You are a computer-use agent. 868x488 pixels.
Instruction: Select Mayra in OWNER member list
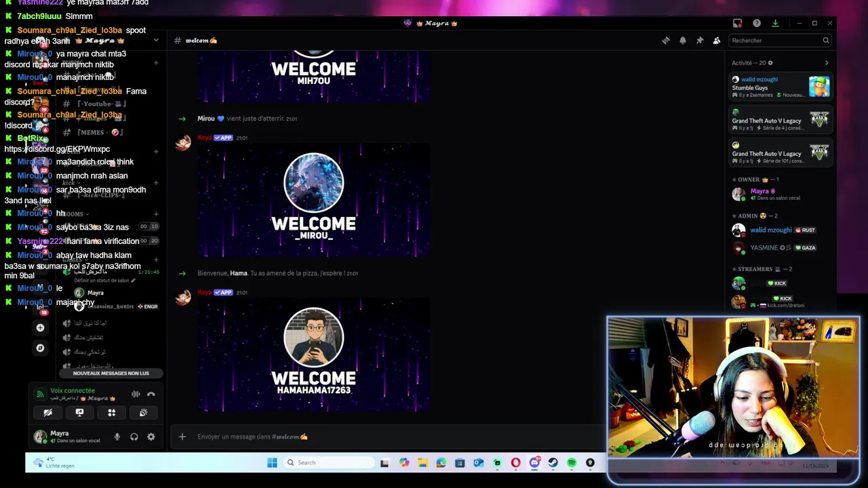(781, 195)
